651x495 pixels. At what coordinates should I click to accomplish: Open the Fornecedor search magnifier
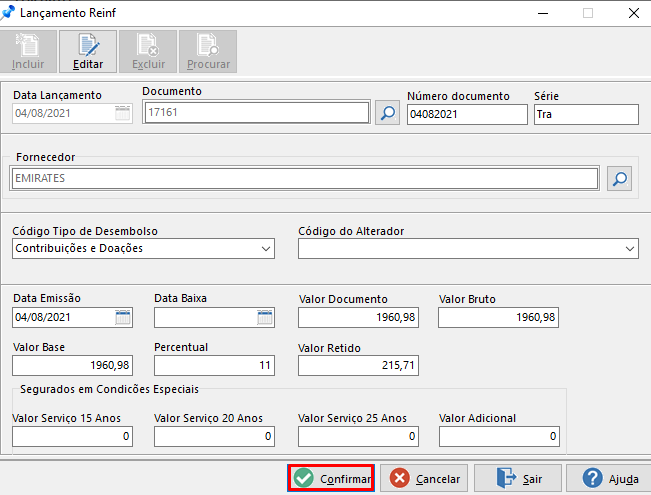tap(619, 179)
